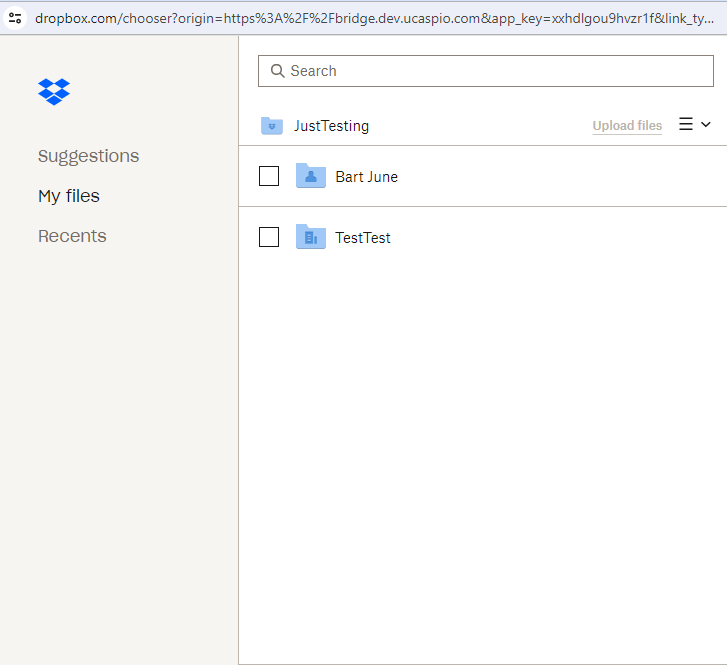
Task: Click the JustTesting folder icon in the header
Action: [272, 126]
